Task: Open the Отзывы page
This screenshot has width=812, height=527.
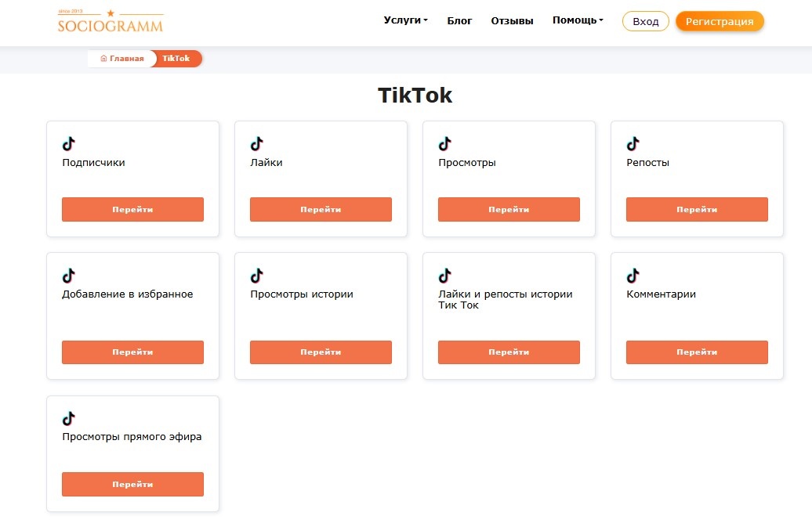Action: point(512,20)
